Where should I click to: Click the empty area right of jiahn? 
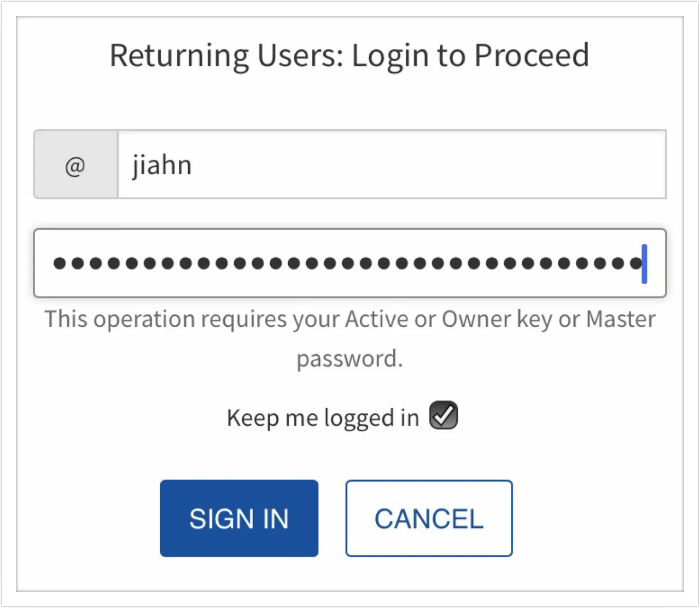tap(427, 165)
